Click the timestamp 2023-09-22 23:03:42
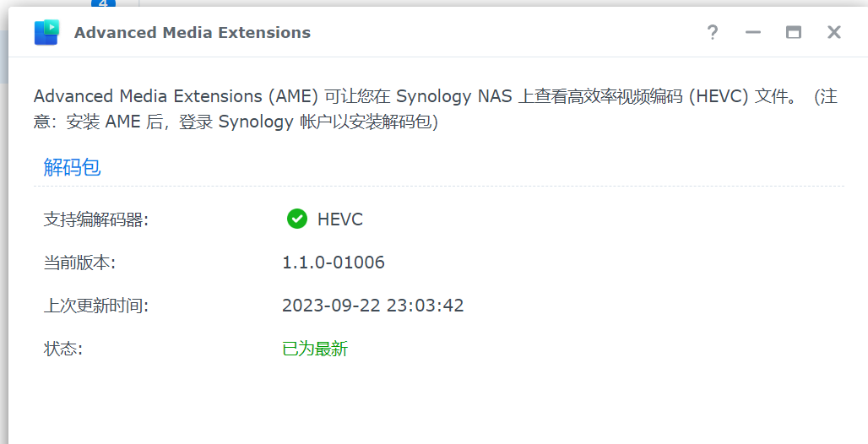 [x=373, y=305]
